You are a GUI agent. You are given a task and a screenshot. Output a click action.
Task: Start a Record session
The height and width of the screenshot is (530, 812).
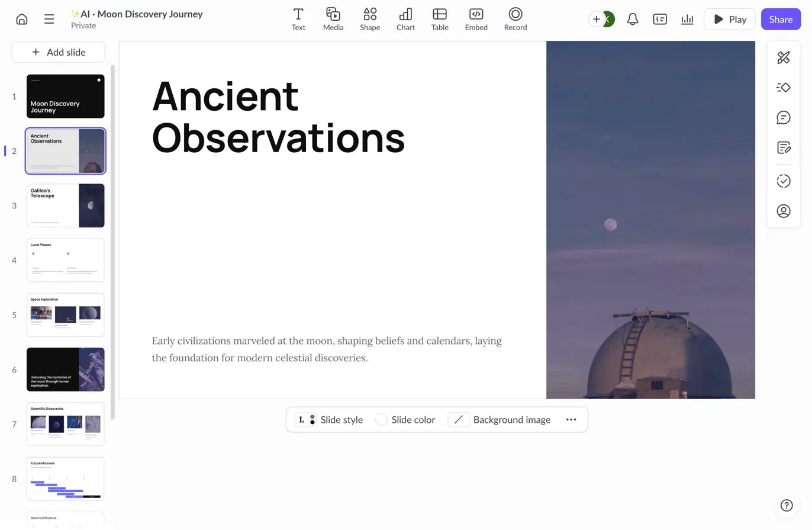coord(515,19)
